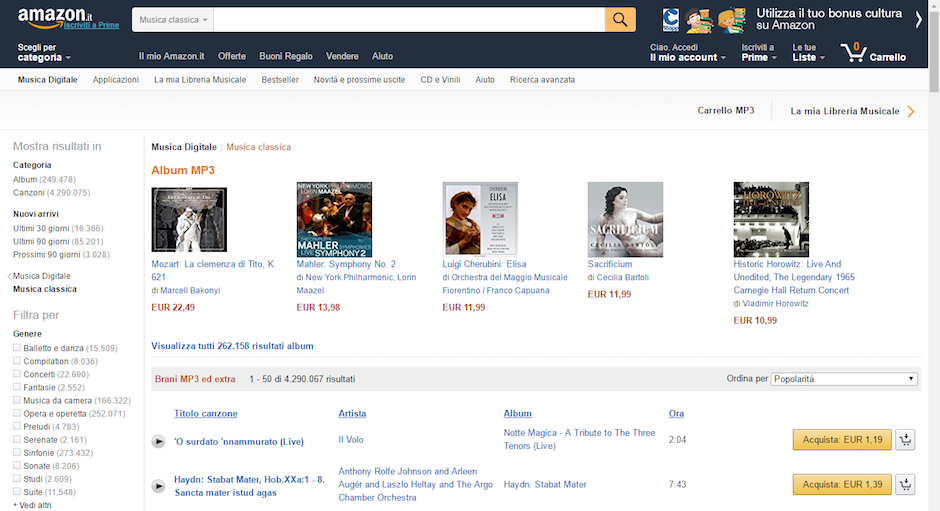Expand Vedi altri under Genere

click(32, 505)
